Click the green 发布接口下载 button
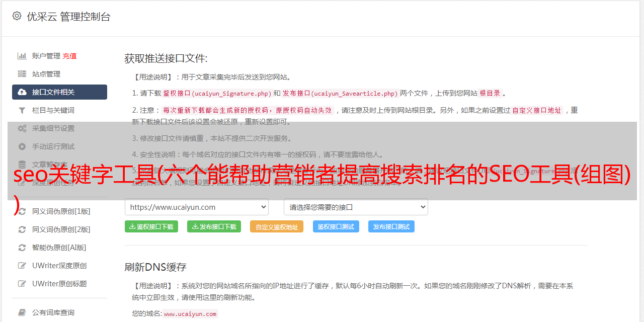Image resolution: width=644 pixels, height=322 pixels. click(x=214, y=226)
